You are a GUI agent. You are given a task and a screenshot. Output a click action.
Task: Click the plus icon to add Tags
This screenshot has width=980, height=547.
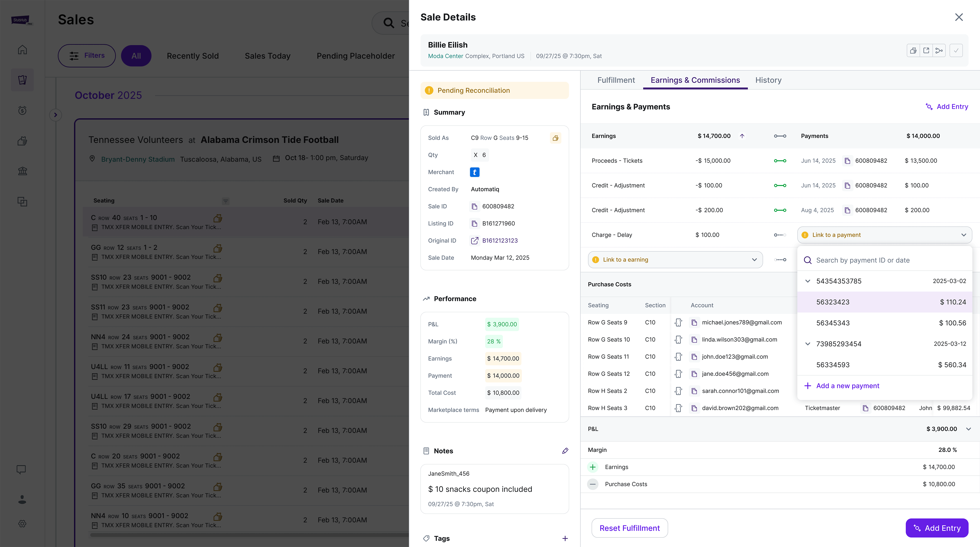pyautogui.click(x=565, y=538)
